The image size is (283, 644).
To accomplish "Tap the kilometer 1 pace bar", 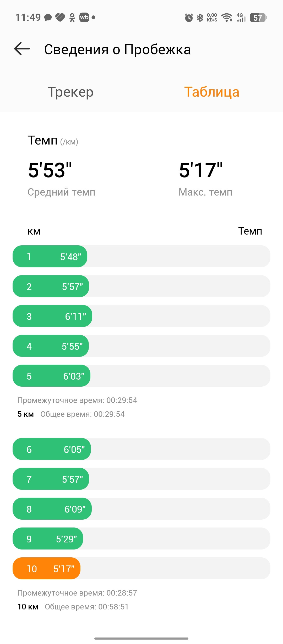I will [x=50, y=256].
